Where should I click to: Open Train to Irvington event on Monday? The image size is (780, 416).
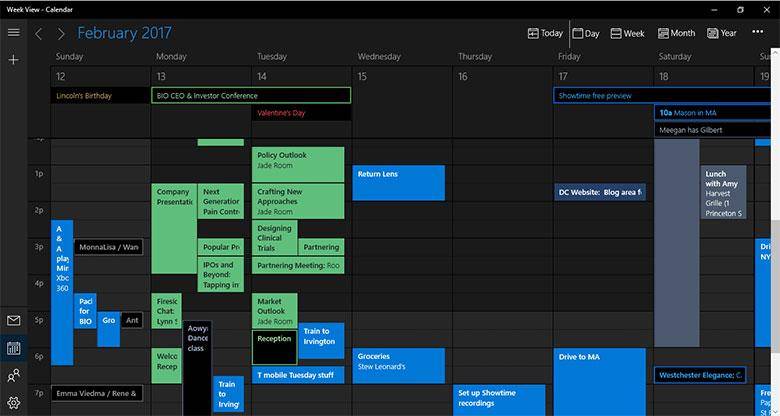click(229, 393)
